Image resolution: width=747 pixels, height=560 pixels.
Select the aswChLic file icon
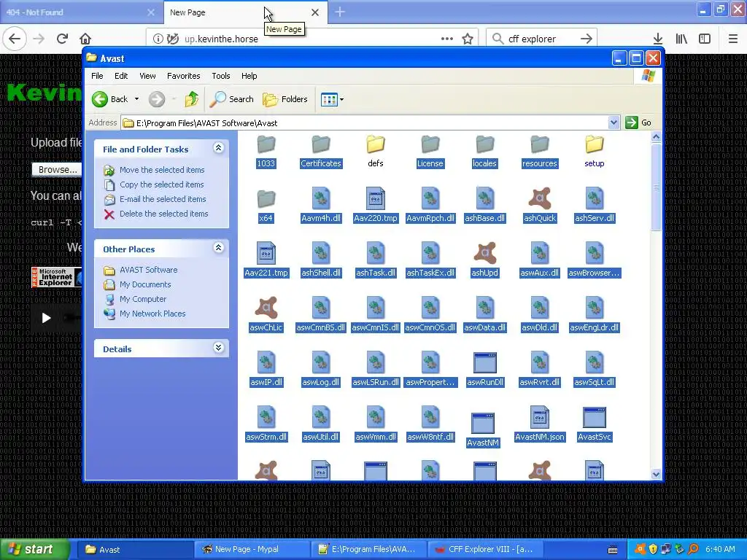(266, 308)
